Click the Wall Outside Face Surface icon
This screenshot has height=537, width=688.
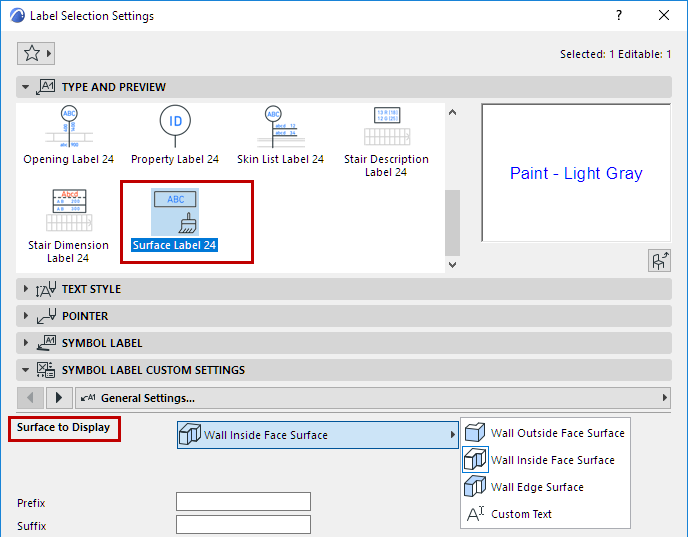(x=475, y=433)
